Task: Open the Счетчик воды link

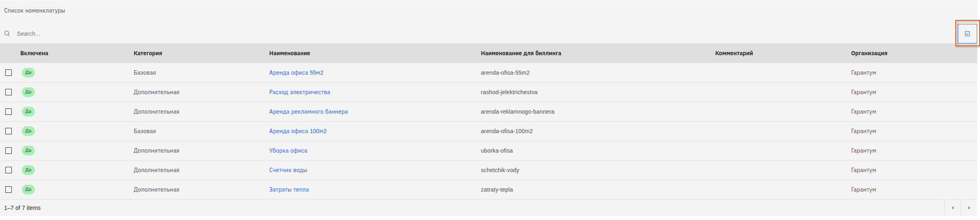Action: [288, 170]
